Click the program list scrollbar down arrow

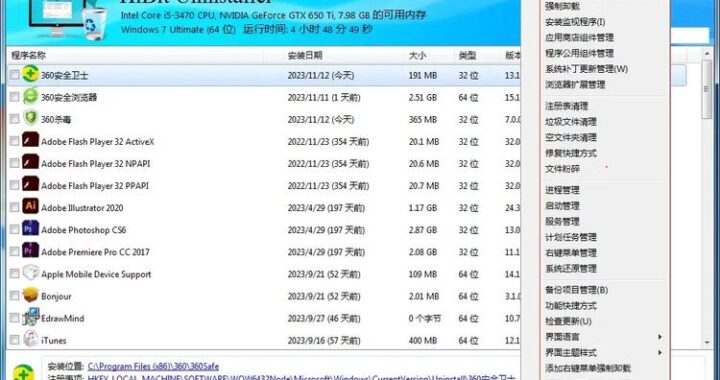click(x=707, y=342)
